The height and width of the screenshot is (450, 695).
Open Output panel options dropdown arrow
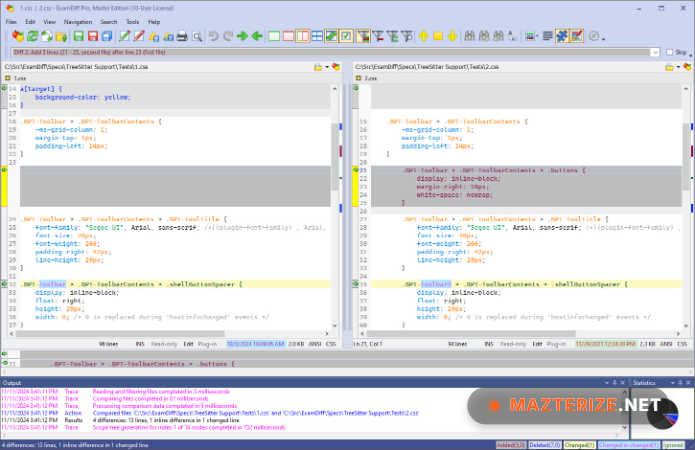(x=607, y=383)
